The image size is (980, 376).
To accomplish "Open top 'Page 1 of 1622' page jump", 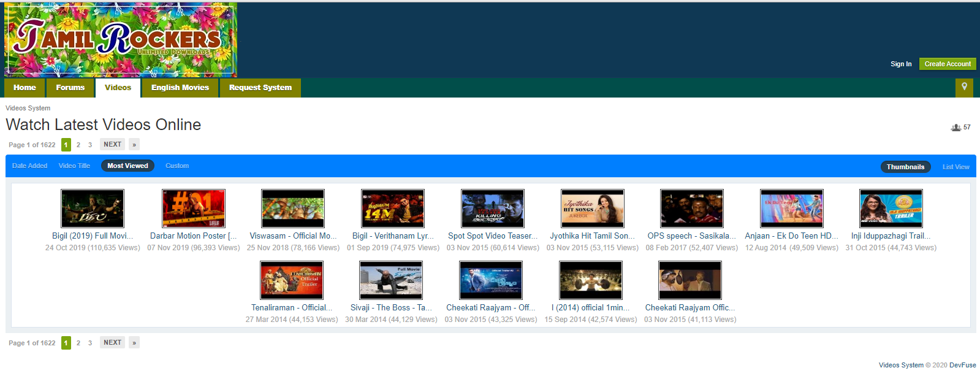I will coord(32,145).
